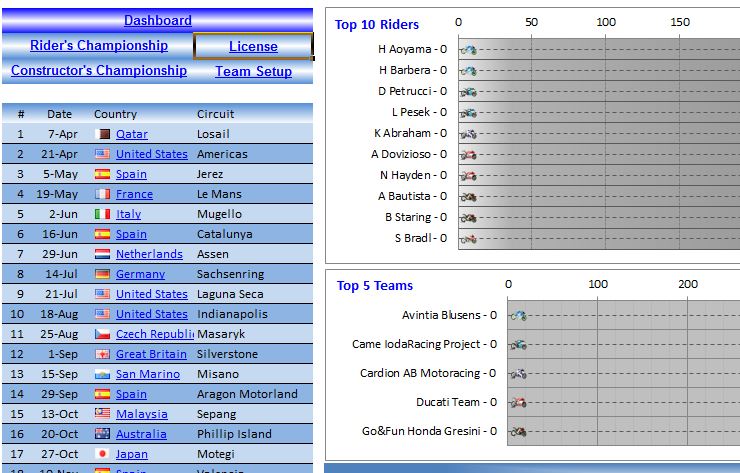The height and width of the screenshot is (473, 740).
Task: Open the San Marino country link
Action: (147, 374)
